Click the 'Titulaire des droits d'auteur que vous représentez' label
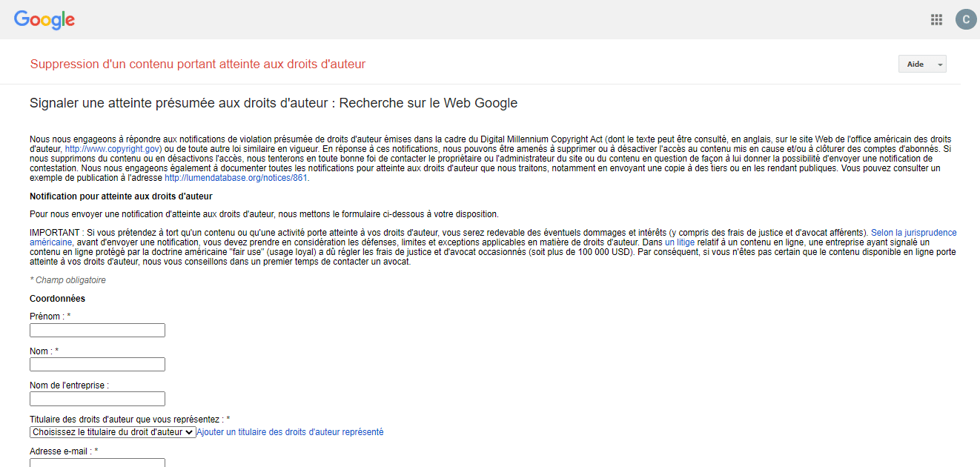The width and height of the screenshot is (980, 467). [x=130, y=420]
